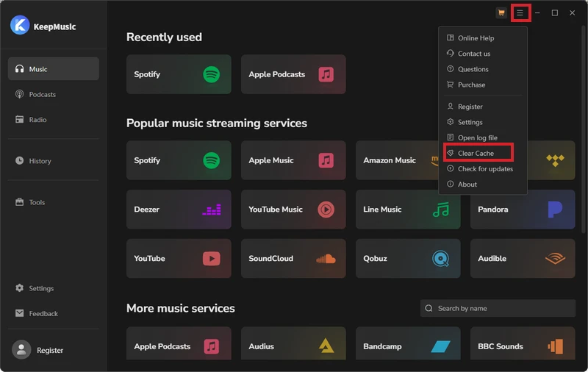The height and width of the screenshot is (372, 588).
Task: Click the SoundCloud cloud icon
Action: 326,259
